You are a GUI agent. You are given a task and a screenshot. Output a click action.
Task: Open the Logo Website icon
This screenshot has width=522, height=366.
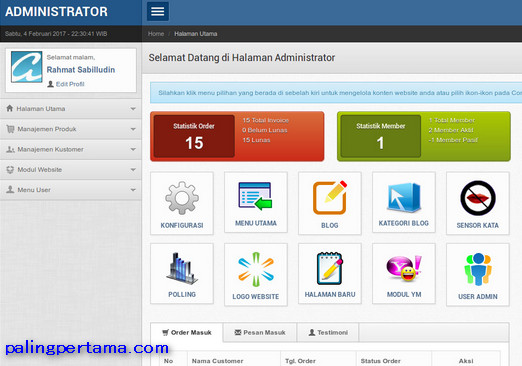[256, 269]
